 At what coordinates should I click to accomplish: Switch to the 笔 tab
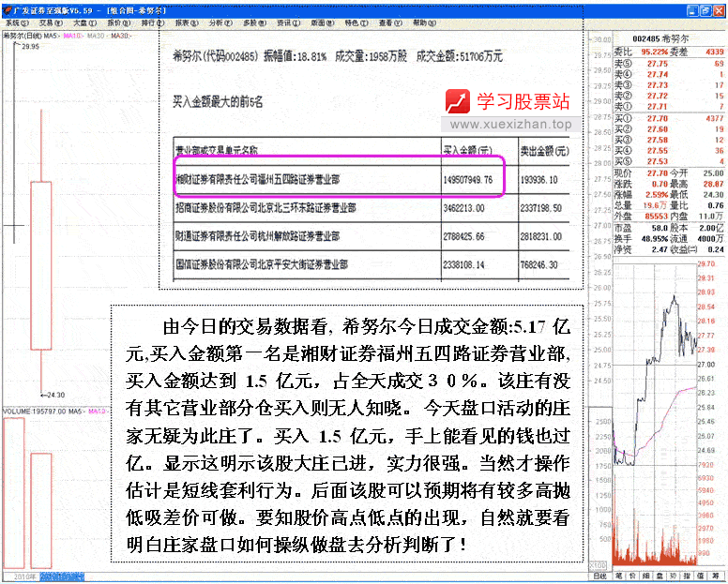coord(618,576)
